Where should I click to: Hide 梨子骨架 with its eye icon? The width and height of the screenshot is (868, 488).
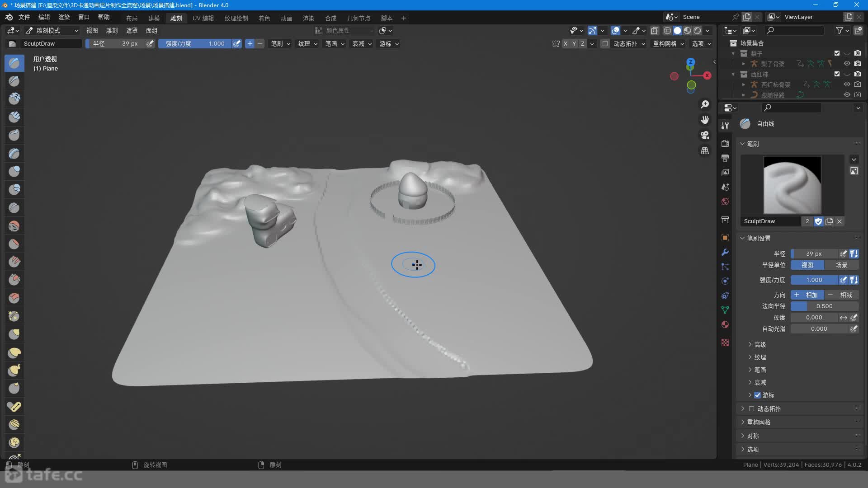847,64
